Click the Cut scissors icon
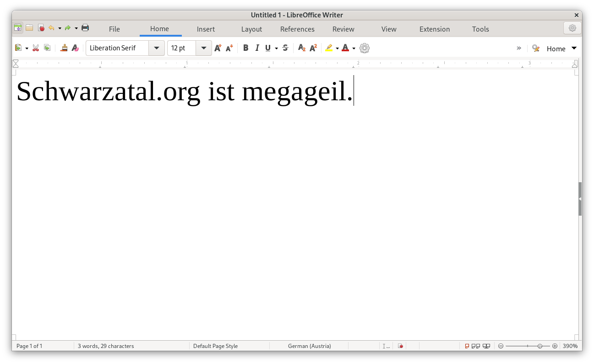Viewport: 594px width, 364px height. pyautogui.click(x=36, y=48)
